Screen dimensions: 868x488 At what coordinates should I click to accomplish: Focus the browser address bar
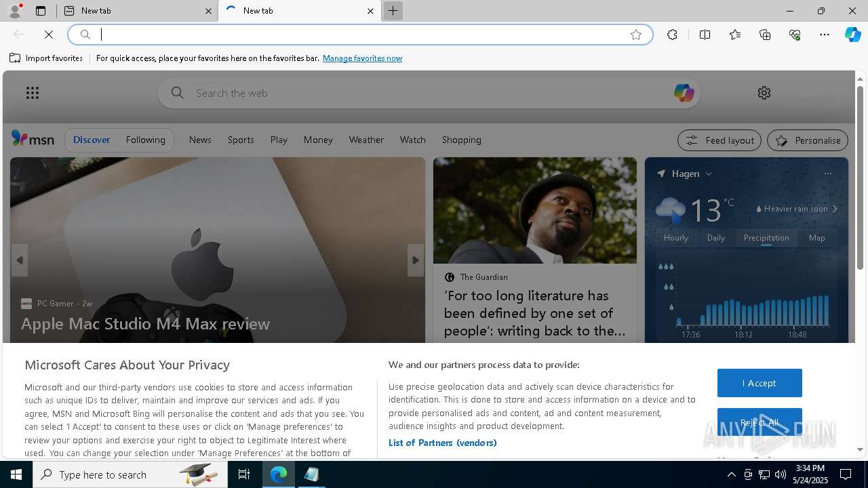point(361,35)
